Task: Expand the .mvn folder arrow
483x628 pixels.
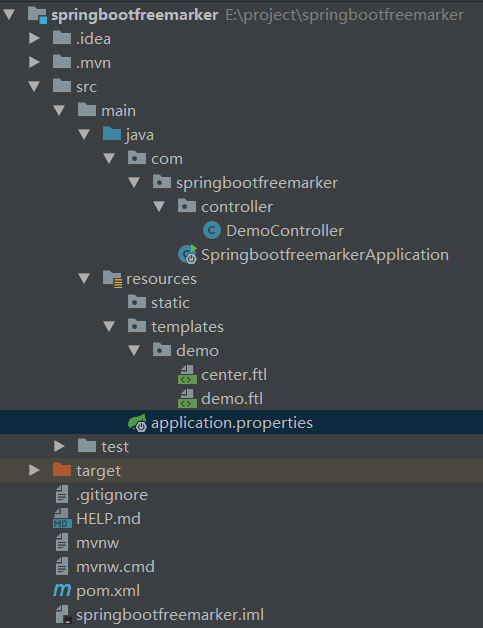Action: click(34, 62)
